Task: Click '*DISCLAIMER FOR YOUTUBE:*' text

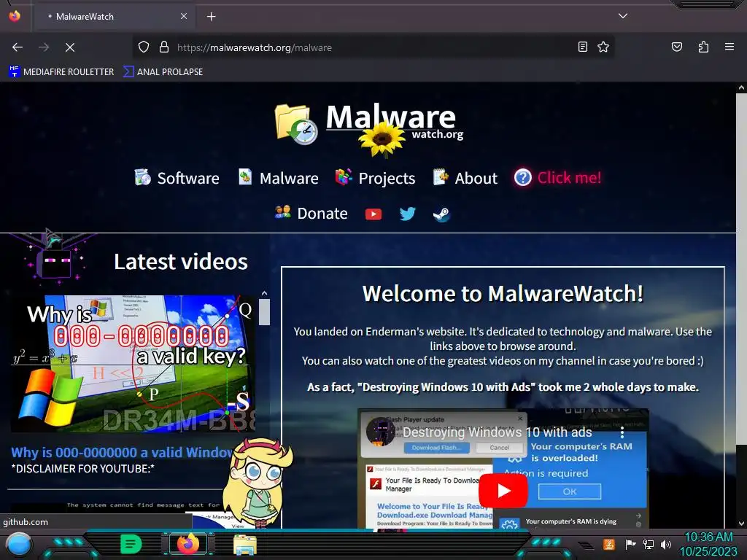Action: pyautogui.click(x=83, y=469)
